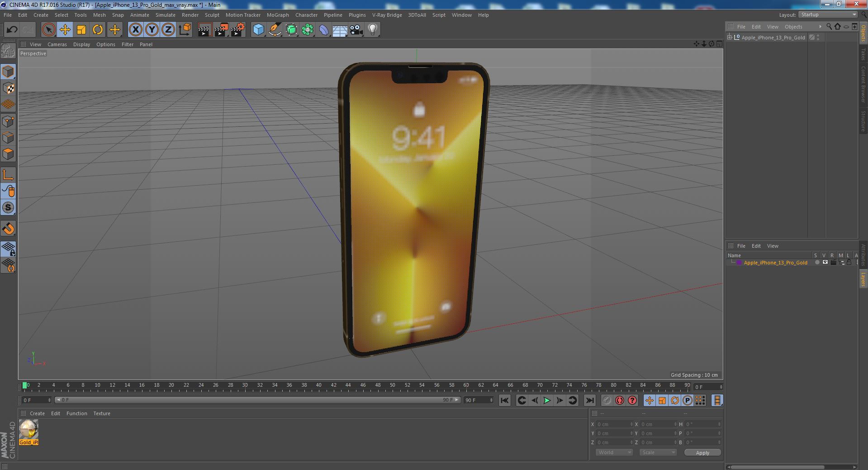868x470 pixels.
Task: Toggle the X axis lock
Action: pyautogui.click(x=135, y=30)
